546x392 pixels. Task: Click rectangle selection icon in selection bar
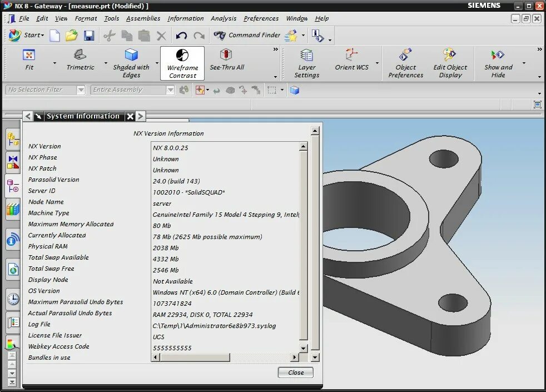click(271, 91)
